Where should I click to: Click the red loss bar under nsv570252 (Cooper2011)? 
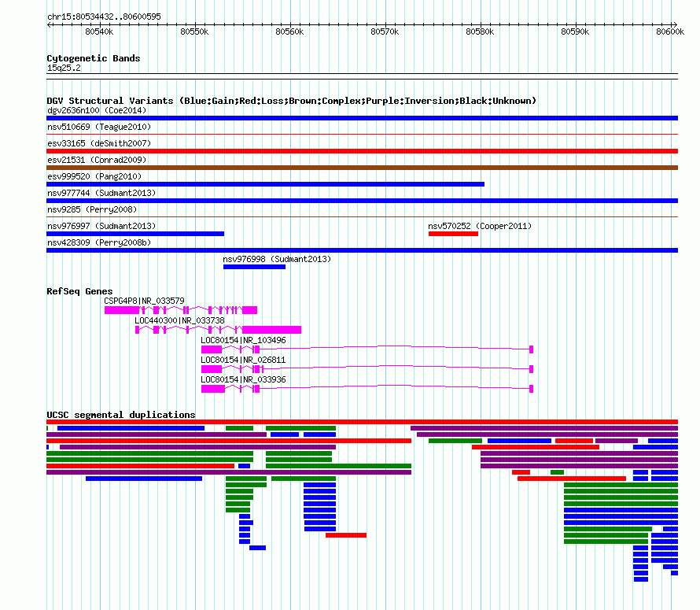click(x=453, y=234)
